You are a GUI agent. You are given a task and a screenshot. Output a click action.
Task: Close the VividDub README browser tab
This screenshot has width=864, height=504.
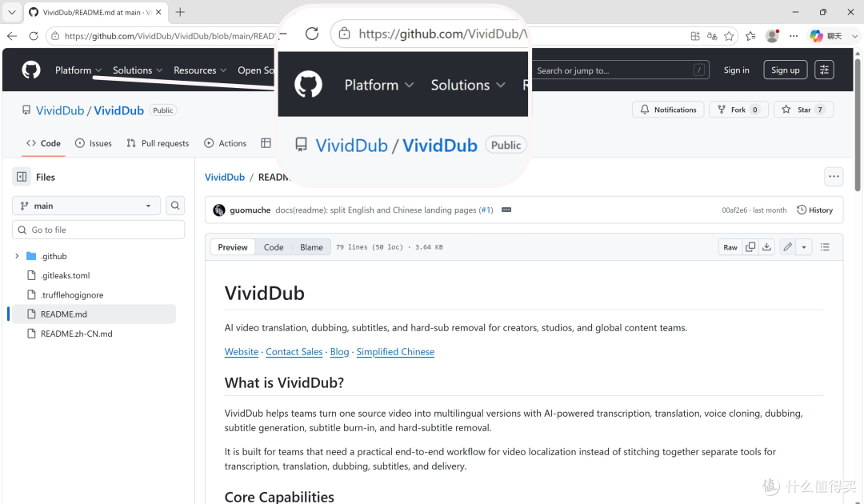click(158, 11)
